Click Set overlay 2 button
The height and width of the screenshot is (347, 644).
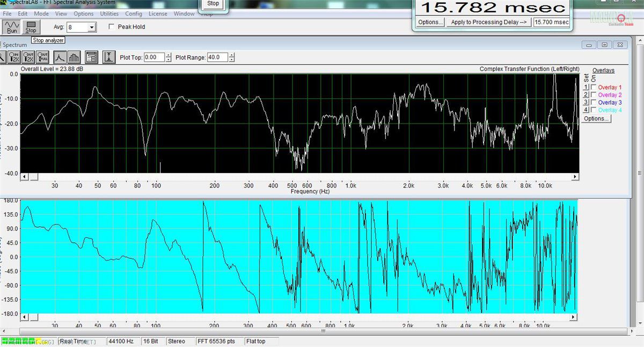pos(586,95)
